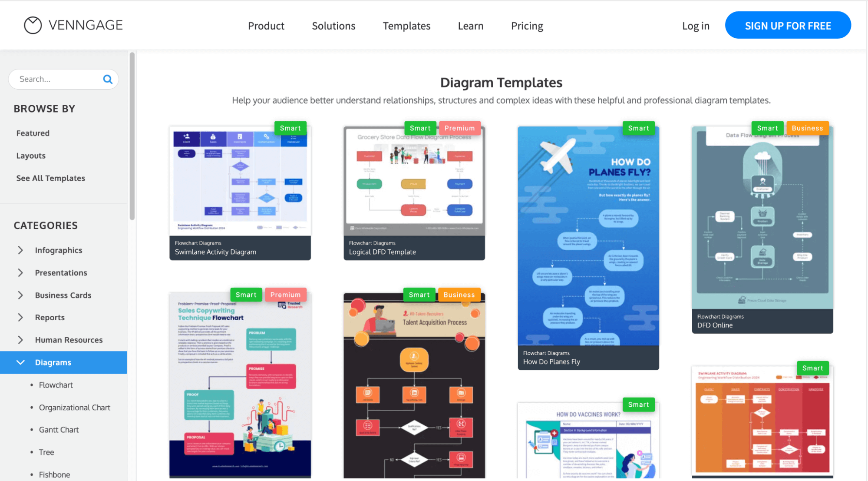Screen dimensions: 868x481
Task: Expand the Infographics category
Action: 21,250
